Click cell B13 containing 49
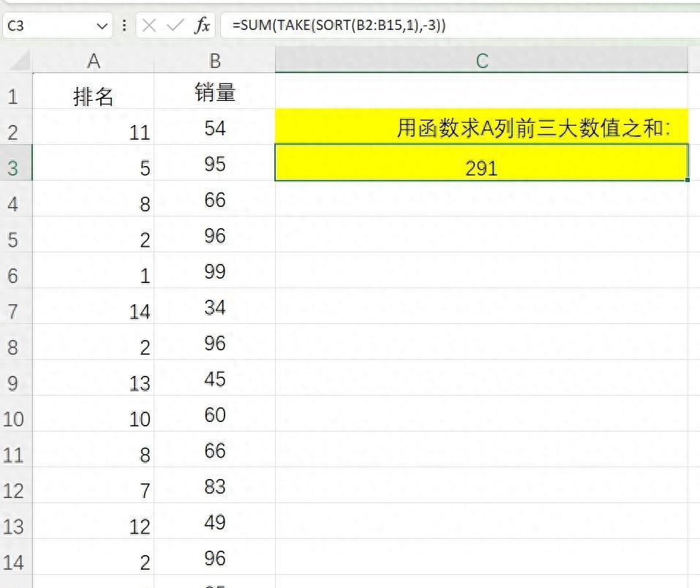700x588 pixels. point(215,521)
